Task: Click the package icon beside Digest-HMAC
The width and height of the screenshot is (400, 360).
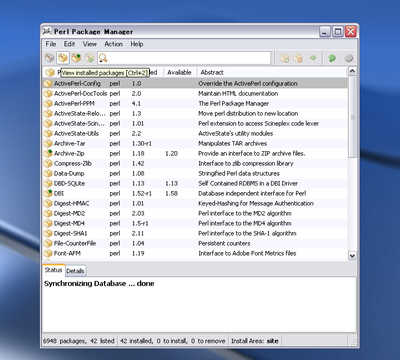Action: 48,203
